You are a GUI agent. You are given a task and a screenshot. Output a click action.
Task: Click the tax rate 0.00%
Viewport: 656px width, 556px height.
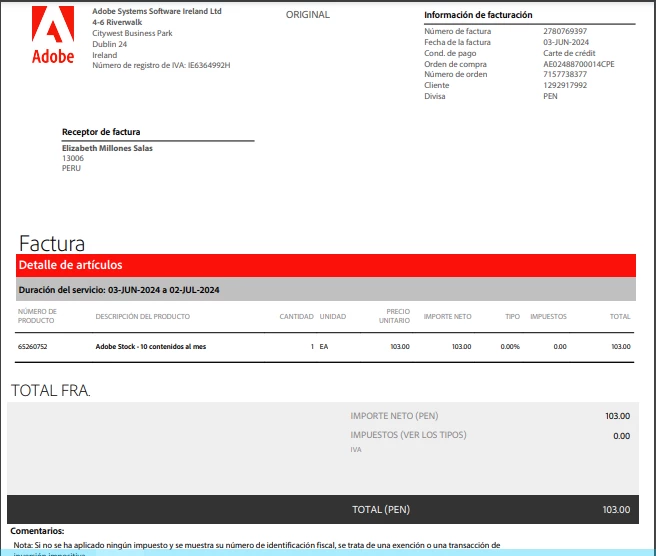tap(510, 346)
